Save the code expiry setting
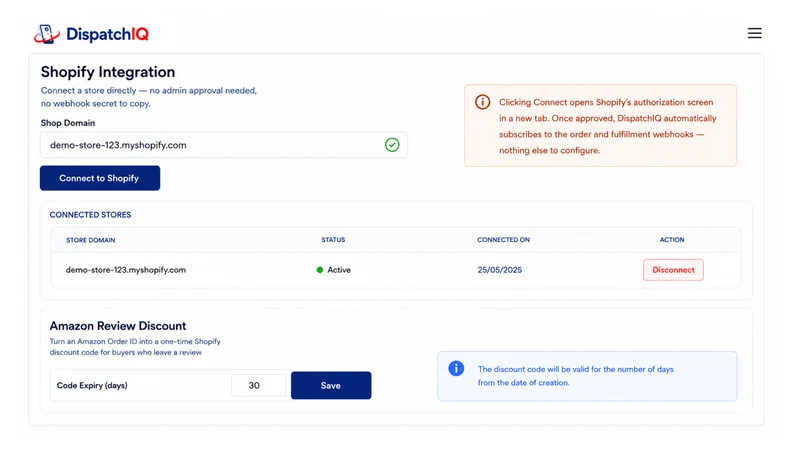This screenshot has width=800, height=450. [x=331, y=385]
